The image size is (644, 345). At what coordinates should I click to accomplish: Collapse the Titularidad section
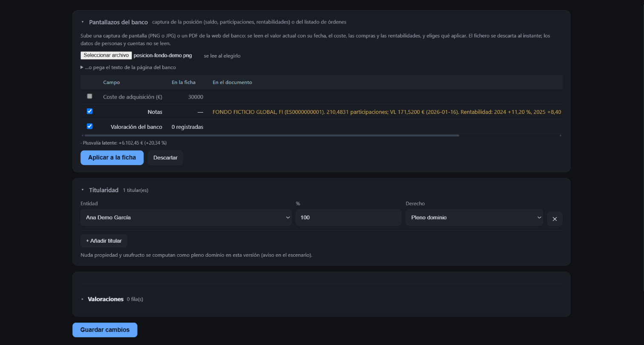(x=83, y=190)
